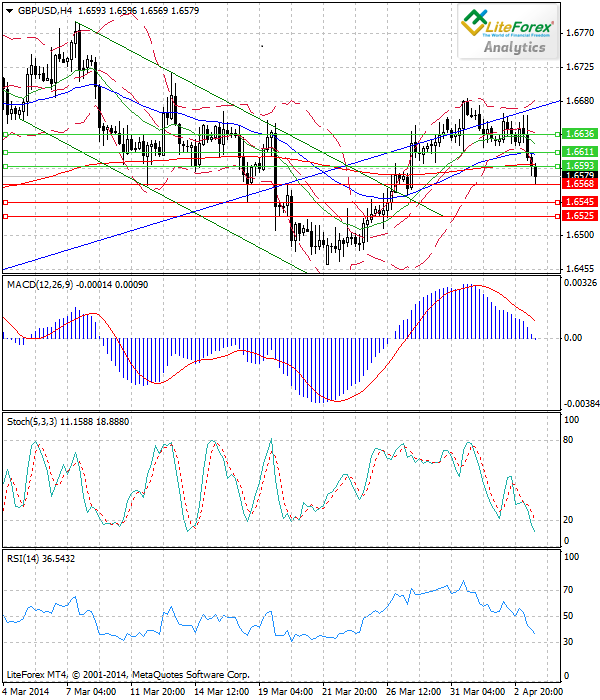Click the 1.6579 current price label
Viewport: 600px width, 700px height.
tap(579, 175)
